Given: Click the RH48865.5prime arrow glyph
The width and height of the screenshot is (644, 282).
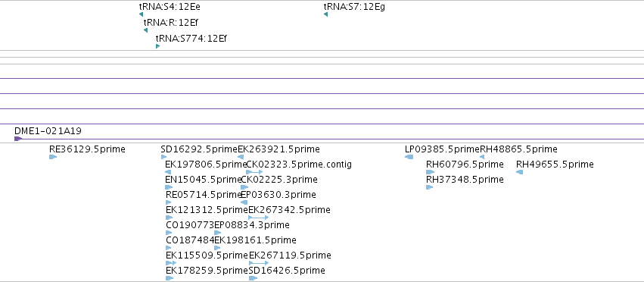Looking at the screenshot, I should 482,157.
